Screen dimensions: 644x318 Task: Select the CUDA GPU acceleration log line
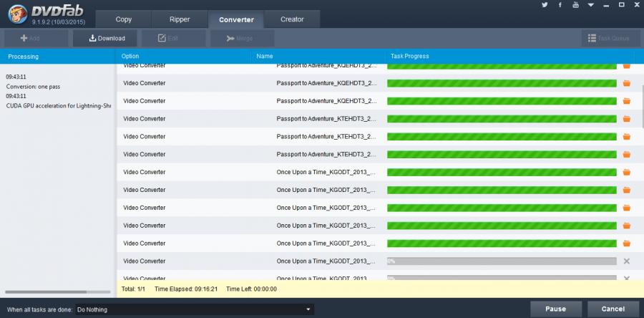tap(59, 105)
